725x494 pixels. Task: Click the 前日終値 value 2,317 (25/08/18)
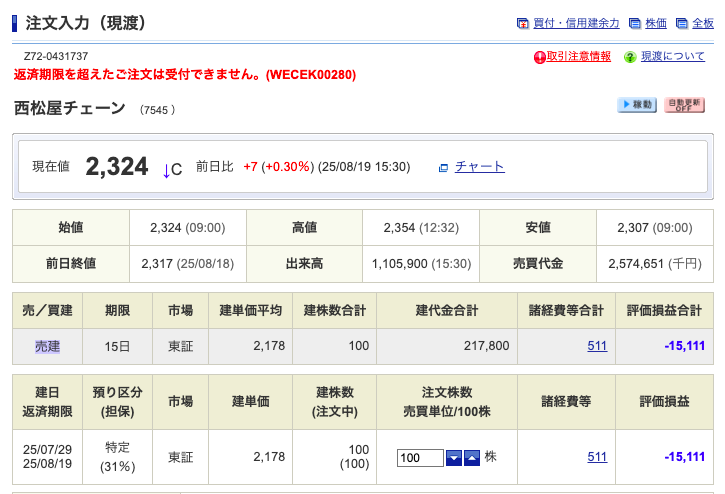(x=188, y=264)
